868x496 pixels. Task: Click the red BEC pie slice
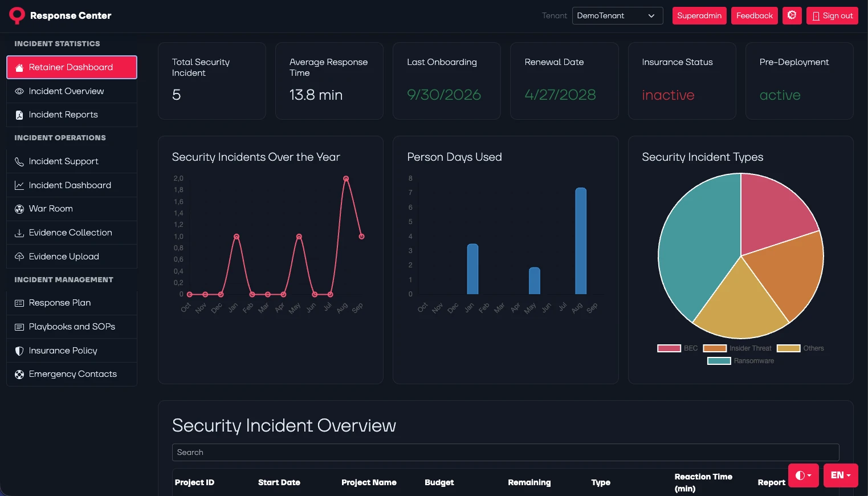pyautogui.click(x=775, y=211)
